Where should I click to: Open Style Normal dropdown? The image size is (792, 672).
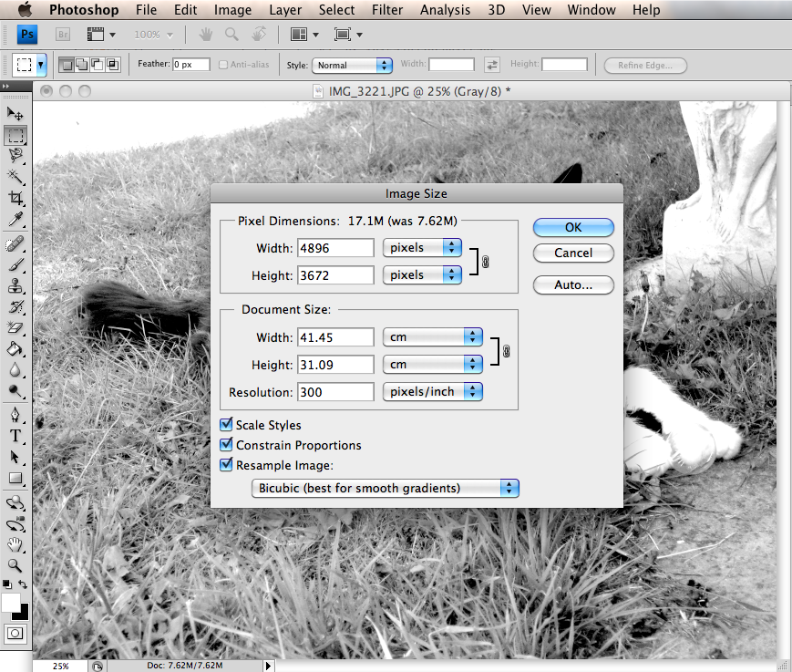coord(352,65)
